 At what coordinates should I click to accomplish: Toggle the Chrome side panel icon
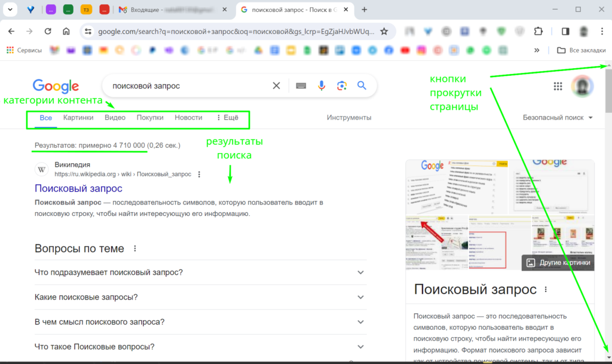click(565, 32)
